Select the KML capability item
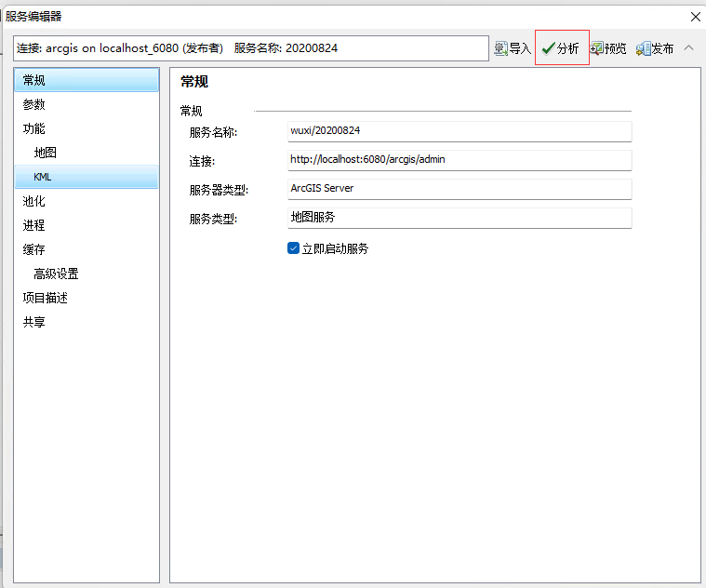Viewport: 706px width, 588px height. click(43, 178)
